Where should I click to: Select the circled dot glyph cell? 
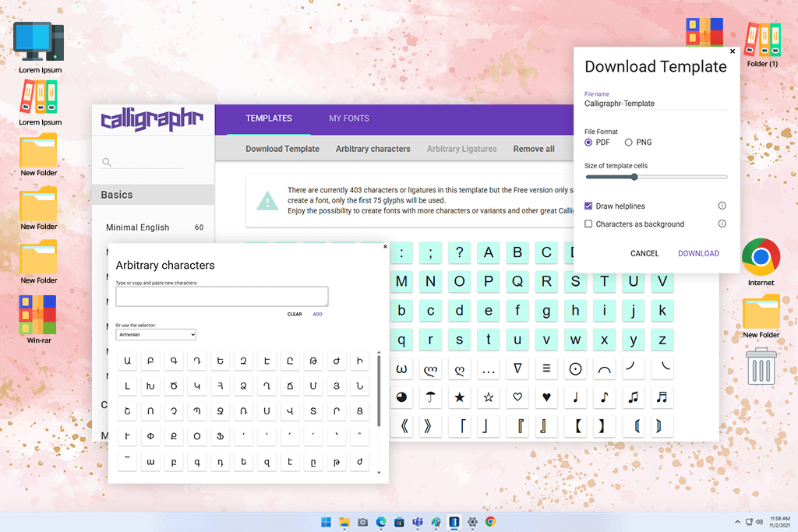576,368
